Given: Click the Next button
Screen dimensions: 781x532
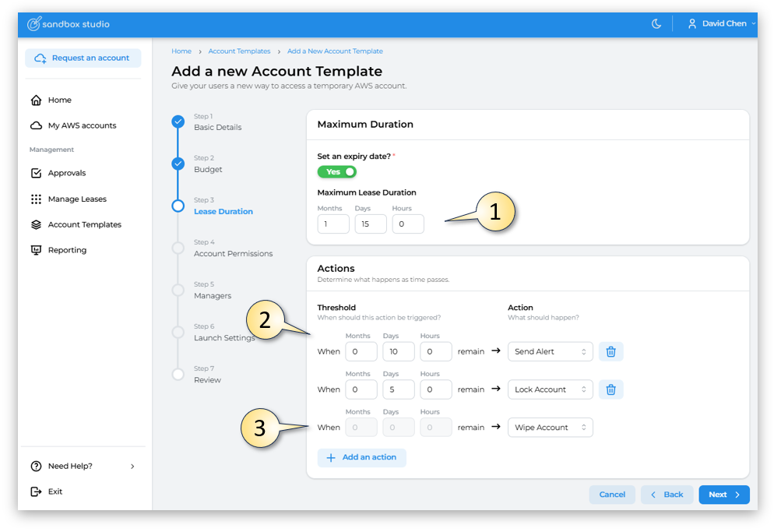Looking at the screenshot, I should point(723,495).
